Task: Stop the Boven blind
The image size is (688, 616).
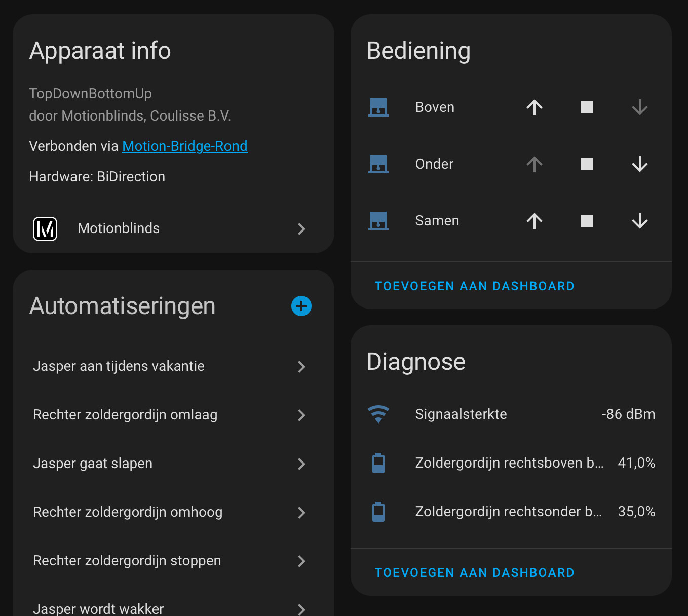Action: (587, 107)
